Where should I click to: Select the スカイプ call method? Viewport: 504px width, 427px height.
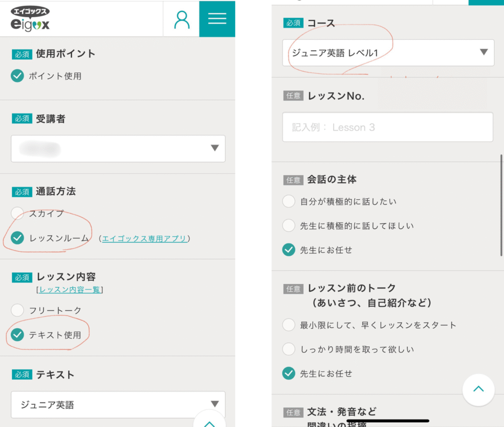18,213
